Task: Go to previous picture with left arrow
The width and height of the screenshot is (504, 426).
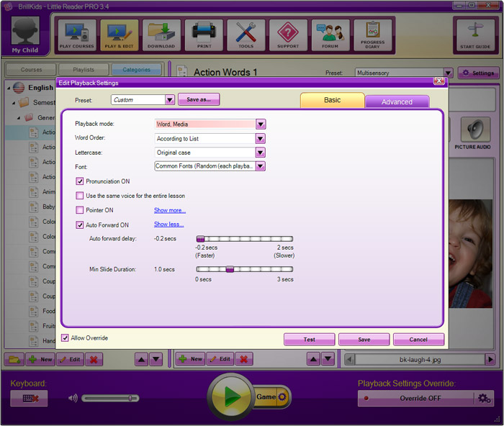Action: [x=350, y=359]
